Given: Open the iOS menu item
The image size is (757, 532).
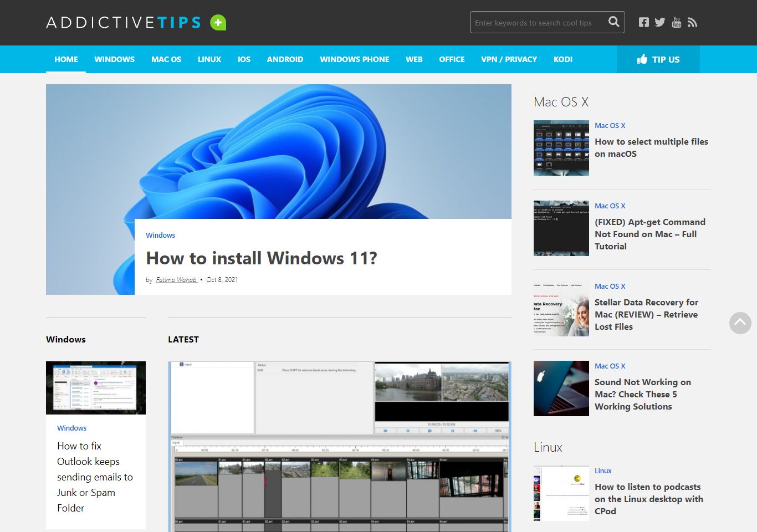Looking at the screenshot, I should (x=244, y=59).
